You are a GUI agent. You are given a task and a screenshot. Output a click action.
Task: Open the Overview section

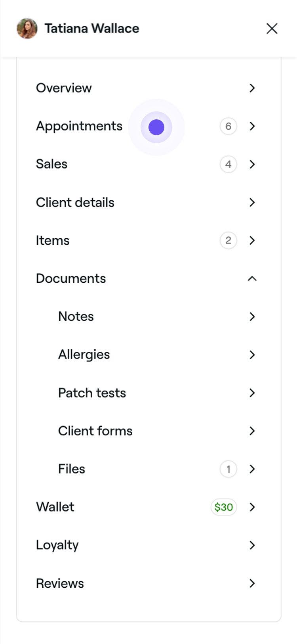(64, 88)
